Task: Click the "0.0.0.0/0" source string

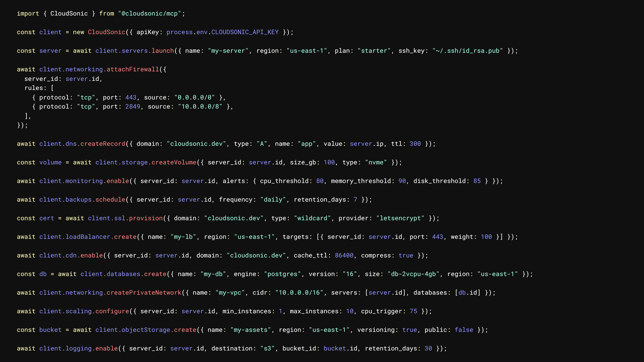Action: [194, 97]
